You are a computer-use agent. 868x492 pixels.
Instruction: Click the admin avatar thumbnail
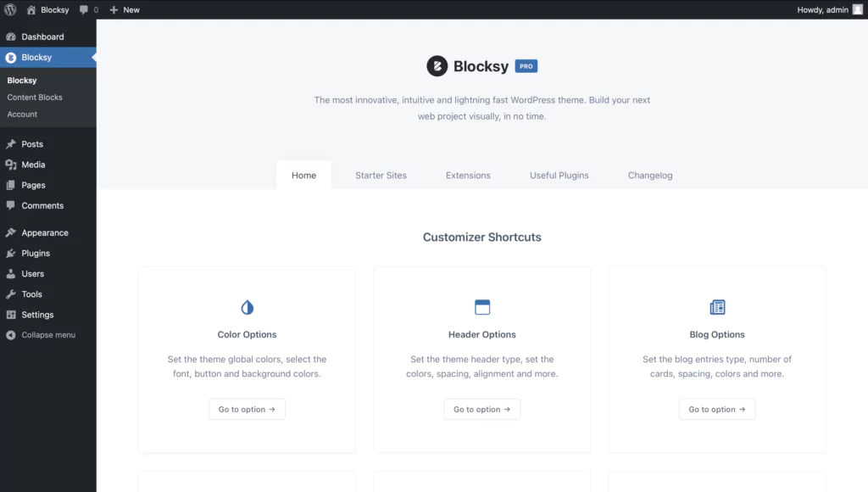[857, 9]
